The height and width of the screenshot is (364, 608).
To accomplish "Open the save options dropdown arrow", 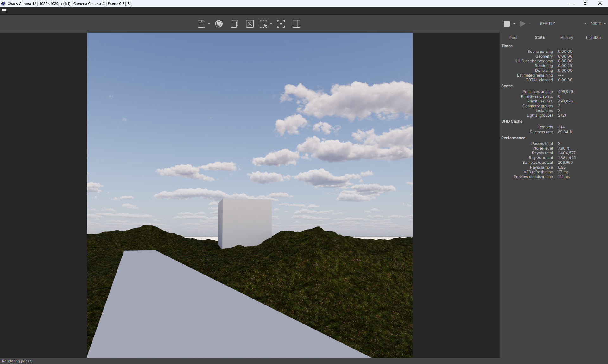I will tap(209, 24).
